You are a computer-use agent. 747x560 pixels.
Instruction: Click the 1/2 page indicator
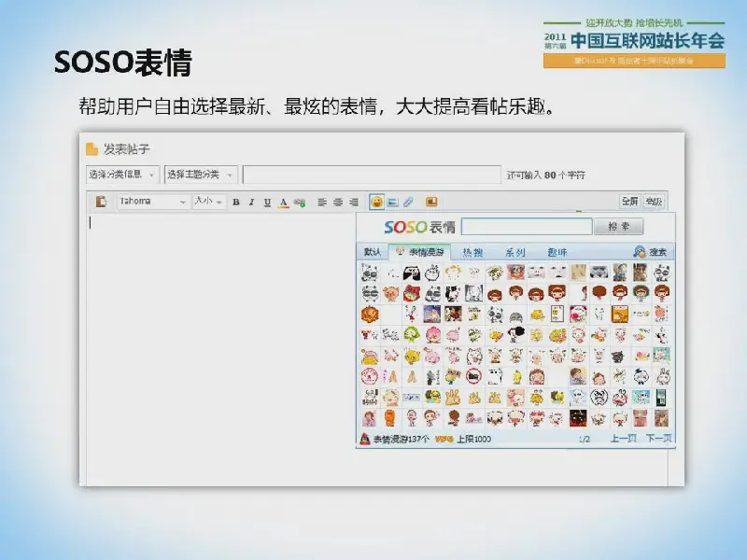(x=585, y=439)
